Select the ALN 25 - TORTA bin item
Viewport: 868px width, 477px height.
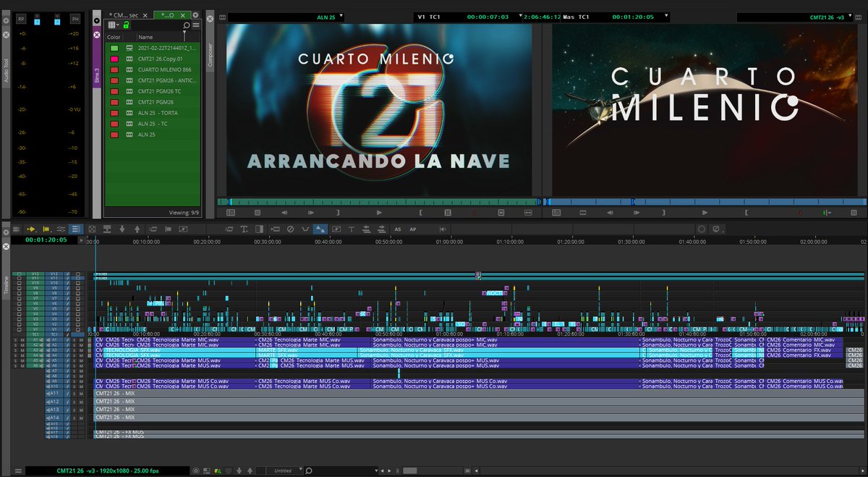[x=158, y=113]
